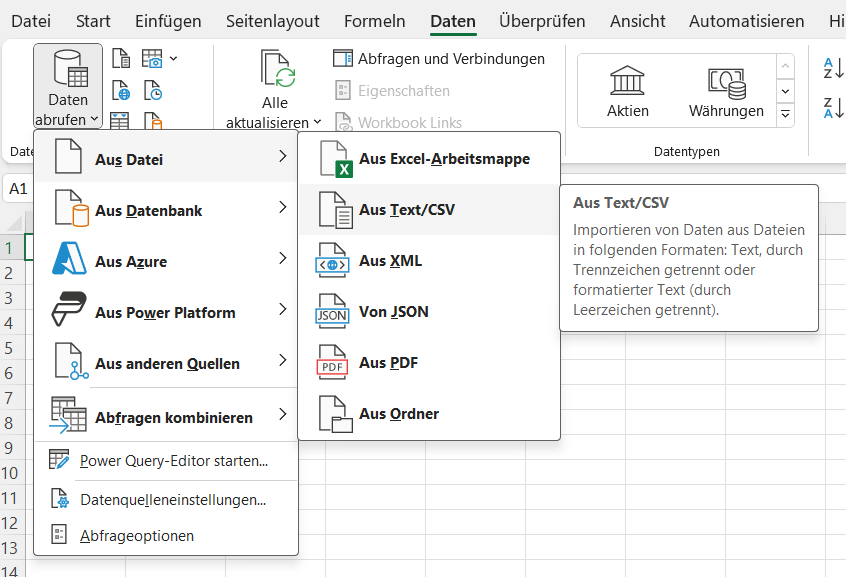Open the Datei tab
846x577 pixels.
31,21
